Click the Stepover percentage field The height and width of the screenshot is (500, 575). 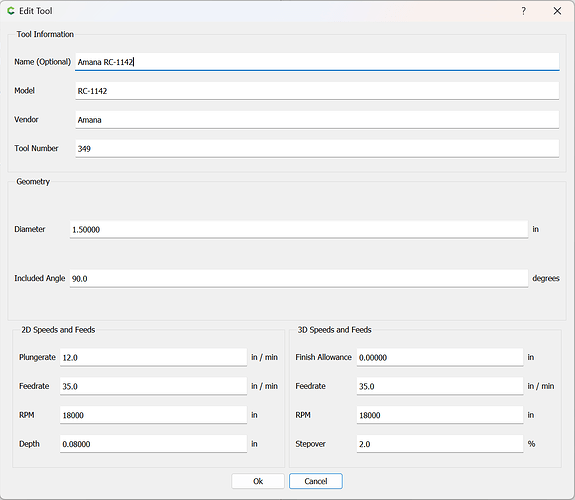[x=440, y=444]
